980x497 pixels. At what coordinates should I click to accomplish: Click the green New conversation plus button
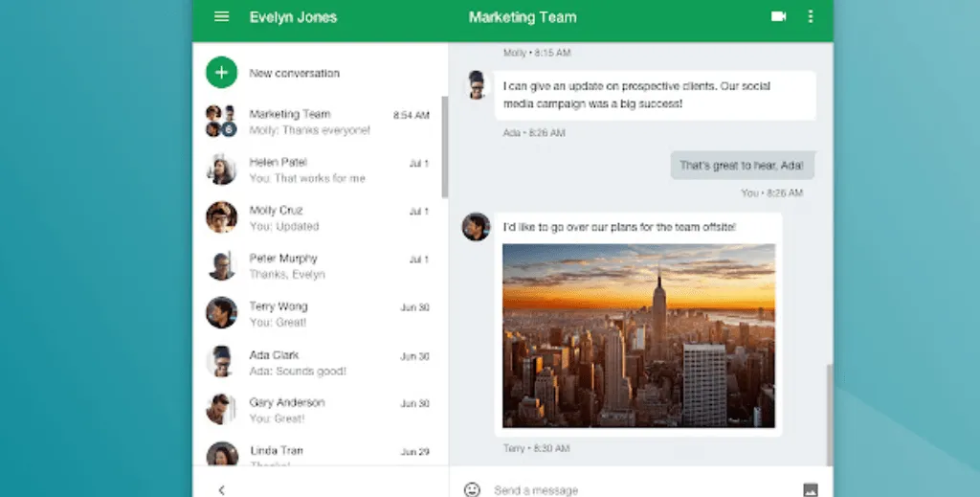pos(221,73)
